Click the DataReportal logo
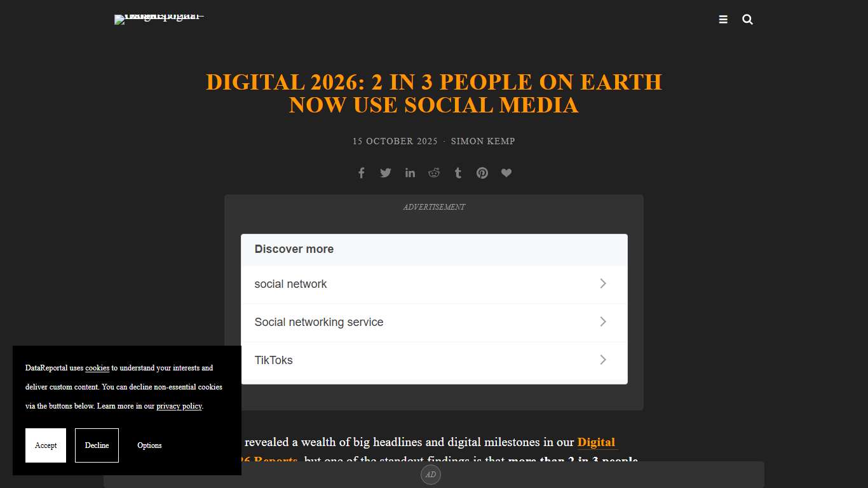This screenshot has width=868, height=488. pos(158,19)
